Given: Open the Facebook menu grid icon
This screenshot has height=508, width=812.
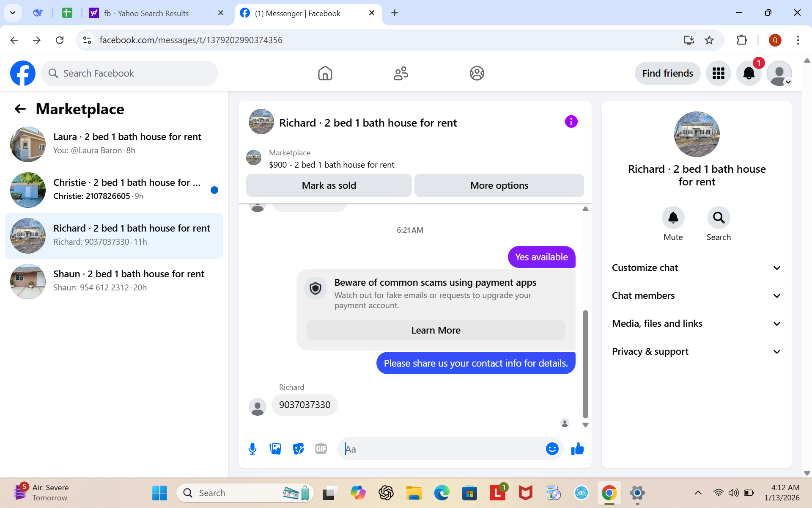Looking at the screenshot, I should coord(718,73).
